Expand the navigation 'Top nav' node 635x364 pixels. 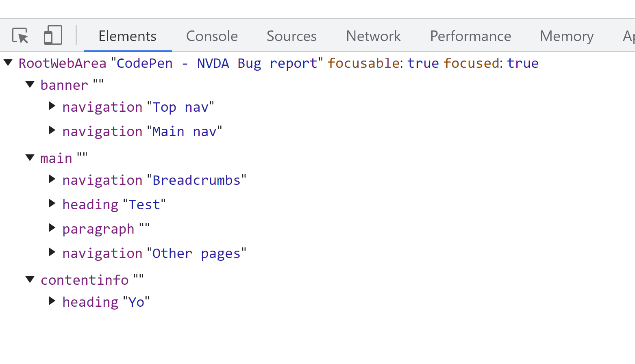click(x=52, y=106)
